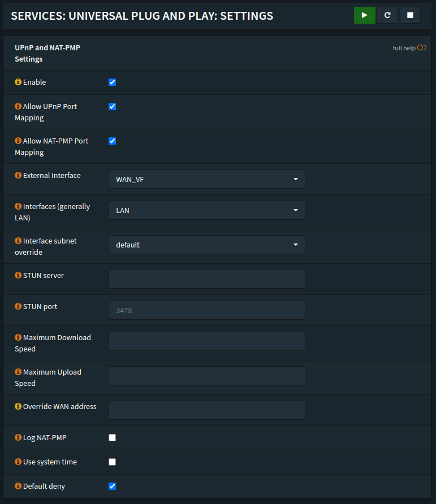This screenshot has width=436, height=504.
Task: Show help info for External Interface
Action: (18, 175)
